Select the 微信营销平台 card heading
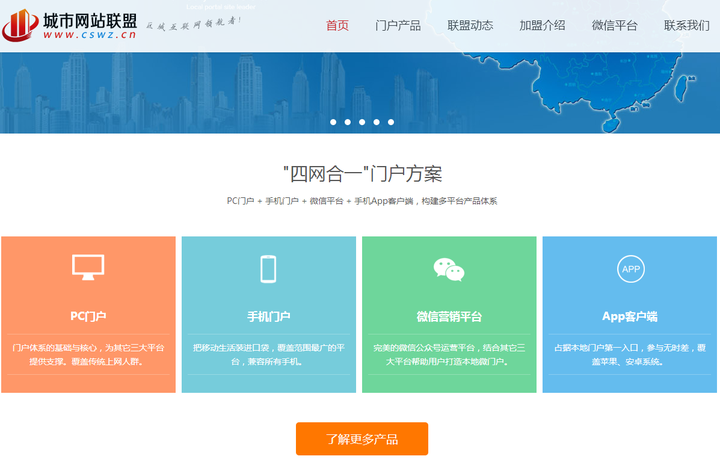The image size is (720, 462). click(449, 316)
